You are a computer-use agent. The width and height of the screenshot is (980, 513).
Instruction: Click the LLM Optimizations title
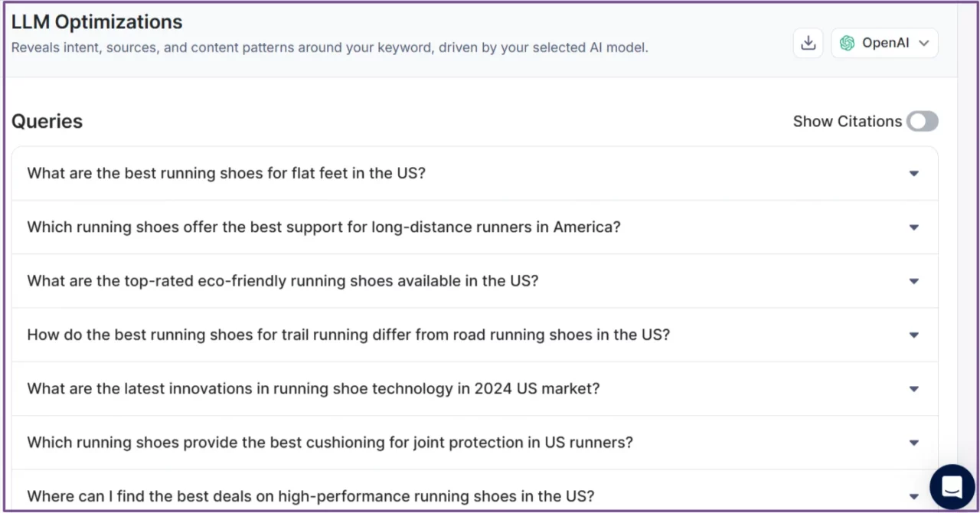(x=96, y=21)
